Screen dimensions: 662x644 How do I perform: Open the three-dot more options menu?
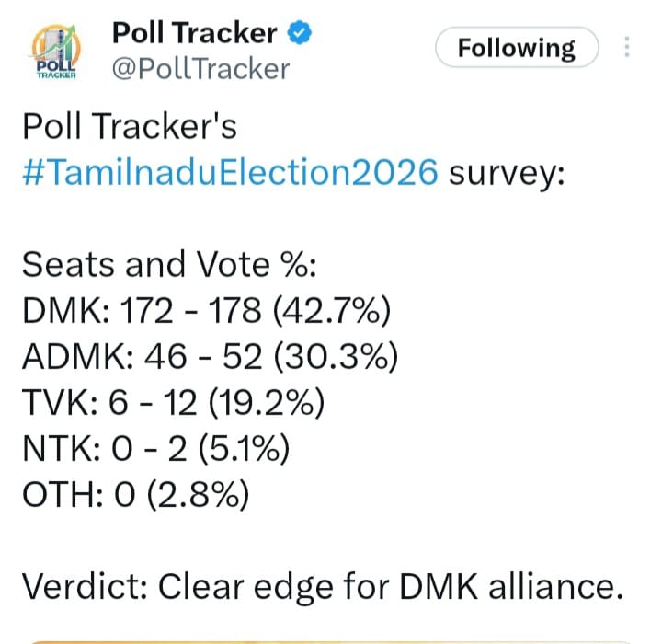pyautogui.click(x=628, y=48)
